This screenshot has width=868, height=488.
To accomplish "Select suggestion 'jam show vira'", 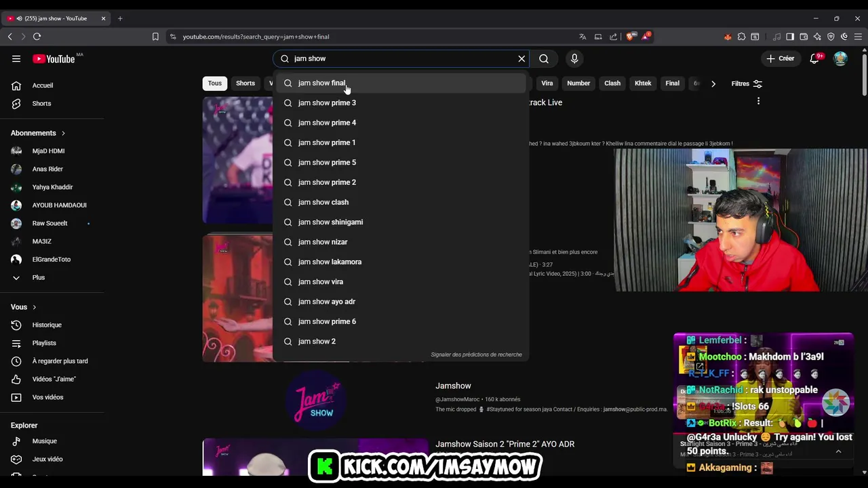I will 401,282.
